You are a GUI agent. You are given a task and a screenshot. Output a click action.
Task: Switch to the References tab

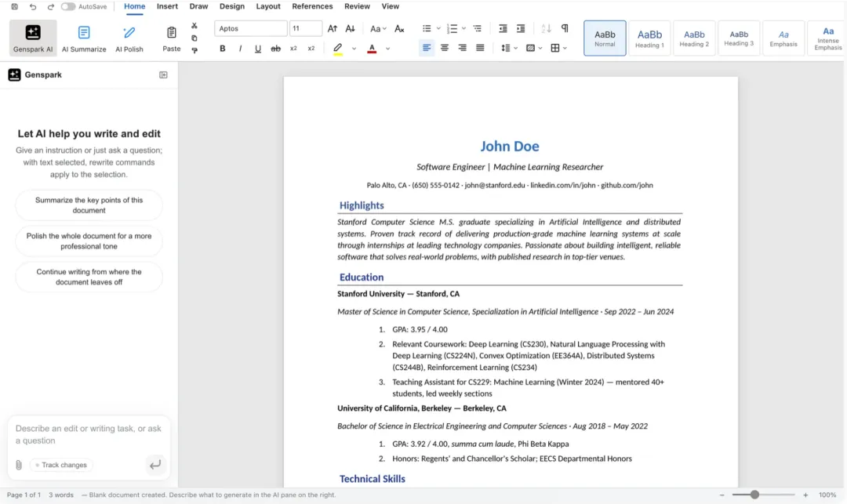tap(312, 6)
